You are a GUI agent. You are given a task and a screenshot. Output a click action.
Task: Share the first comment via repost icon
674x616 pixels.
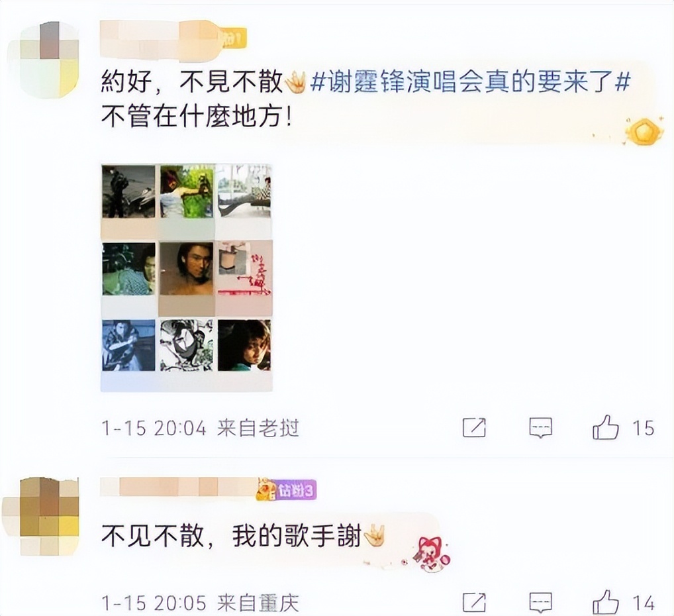click(x=474, y=428)
